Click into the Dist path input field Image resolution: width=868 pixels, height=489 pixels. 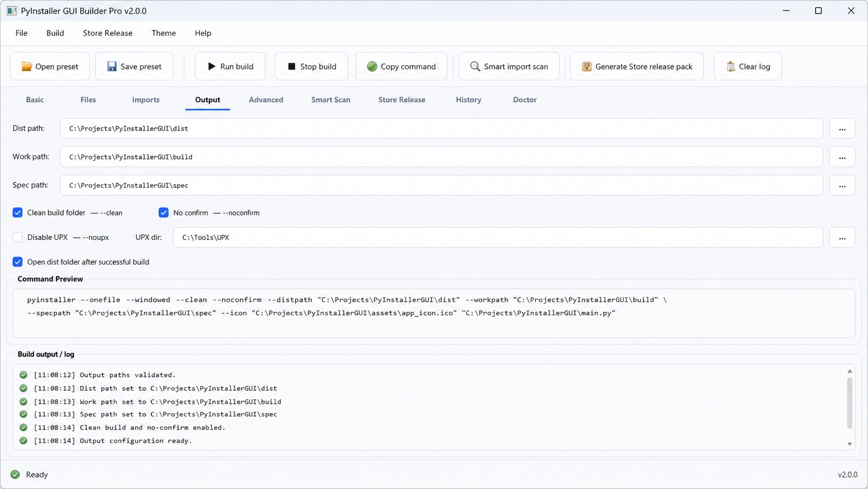(441, 128)
